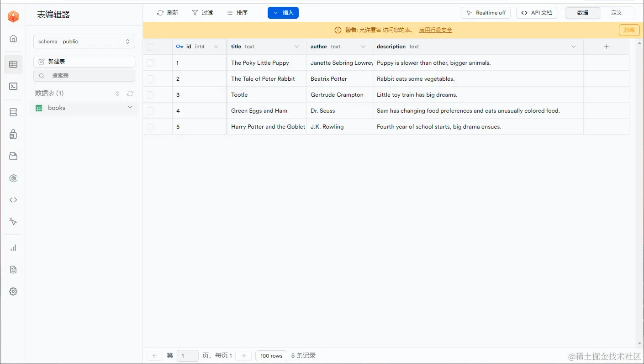Open description column dropdown arrow
The image size is (644, 364).
[574, 47]
